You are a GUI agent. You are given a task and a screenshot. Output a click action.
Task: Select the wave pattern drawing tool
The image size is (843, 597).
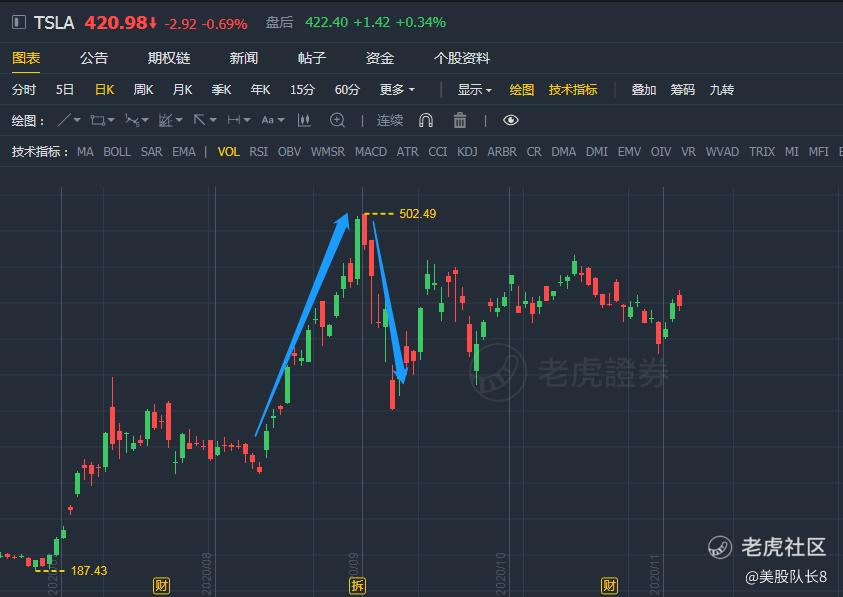132,120
